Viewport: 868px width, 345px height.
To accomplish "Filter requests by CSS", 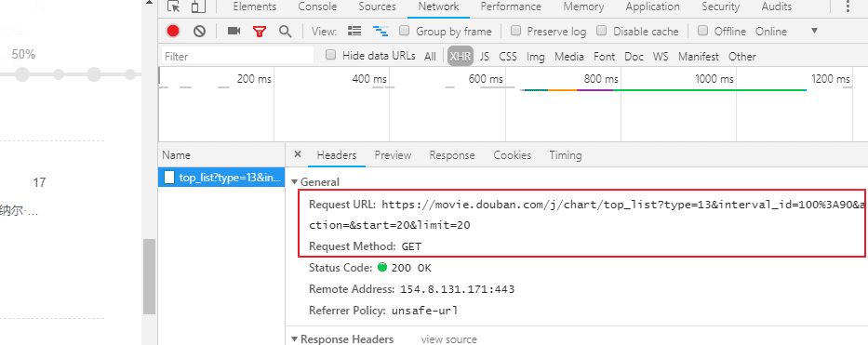I will (x=508, y=57).
